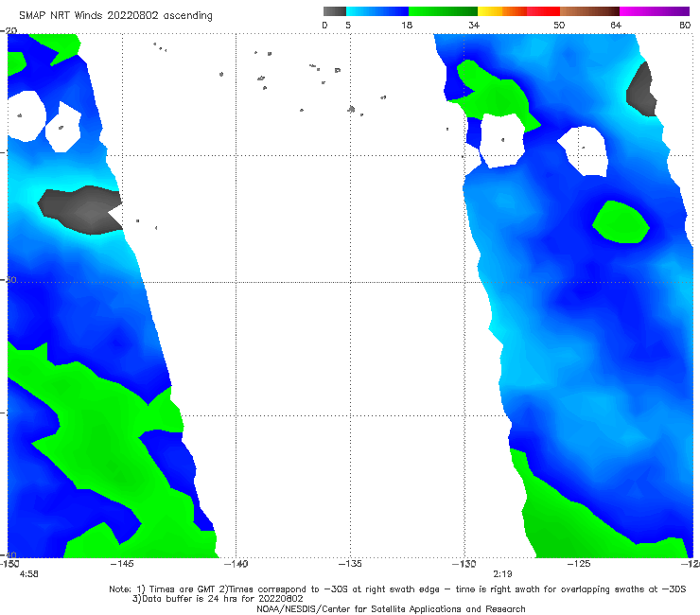Click the colorbar label '64'
Screen dimensions: 700x615
click(616, 26)
